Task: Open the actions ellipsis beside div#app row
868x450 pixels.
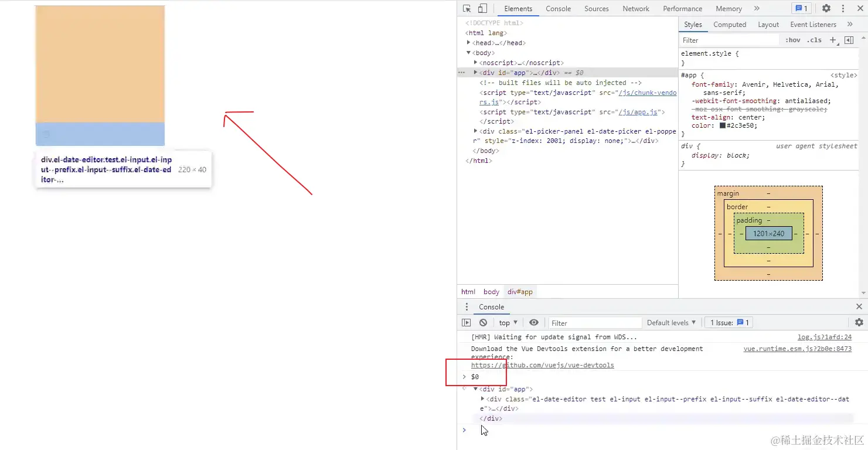Action: point(462,73)
